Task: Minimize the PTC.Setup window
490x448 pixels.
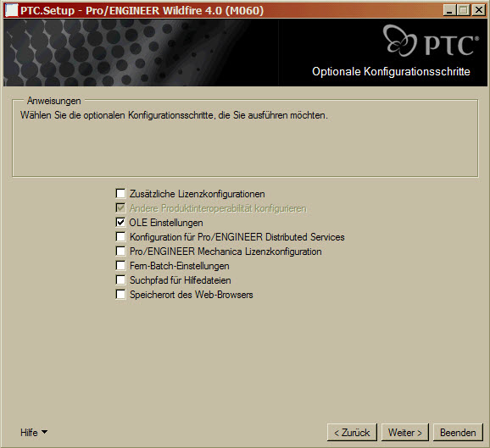Action: pos(449,10)
